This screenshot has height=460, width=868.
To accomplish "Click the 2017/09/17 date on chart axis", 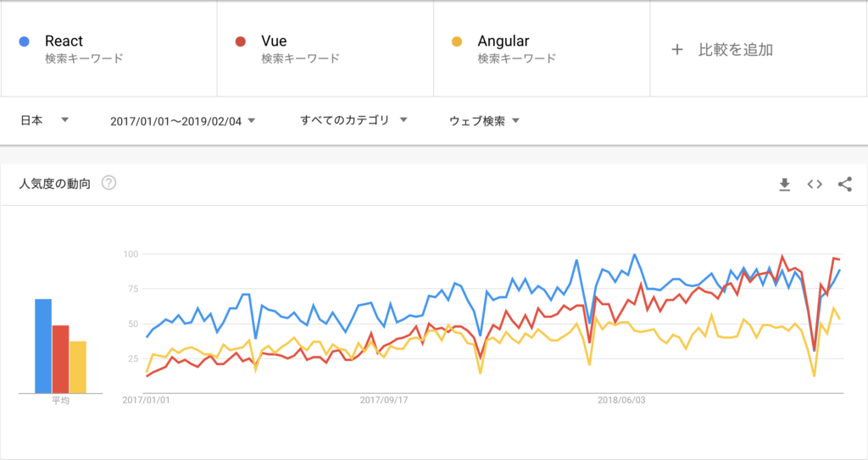I will 384,400.
